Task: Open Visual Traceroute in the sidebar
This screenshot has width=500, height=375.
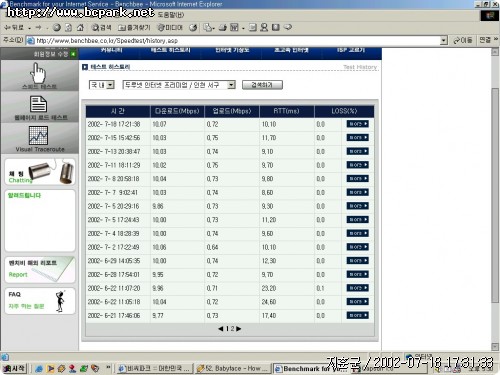Action: (40, 139)
